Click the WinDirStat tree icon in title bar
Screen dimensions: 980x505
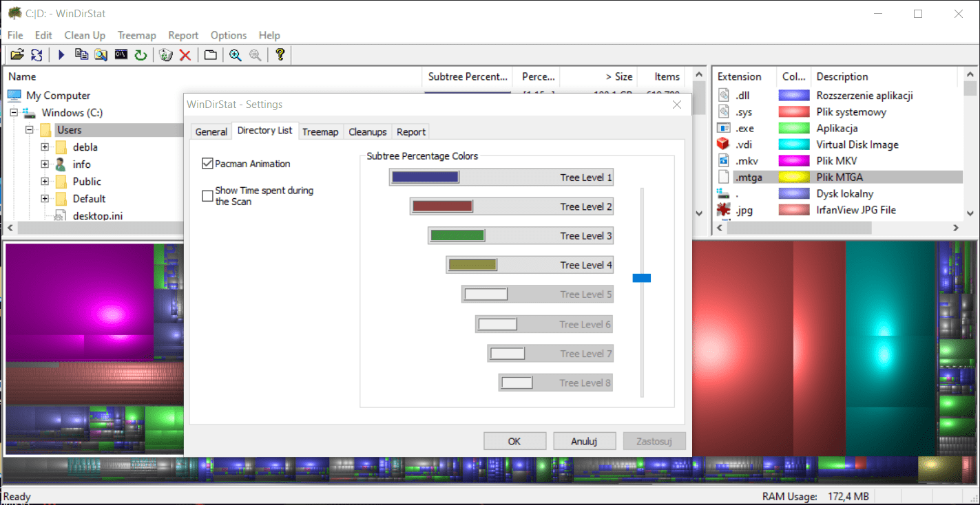[x=14, y=13]
